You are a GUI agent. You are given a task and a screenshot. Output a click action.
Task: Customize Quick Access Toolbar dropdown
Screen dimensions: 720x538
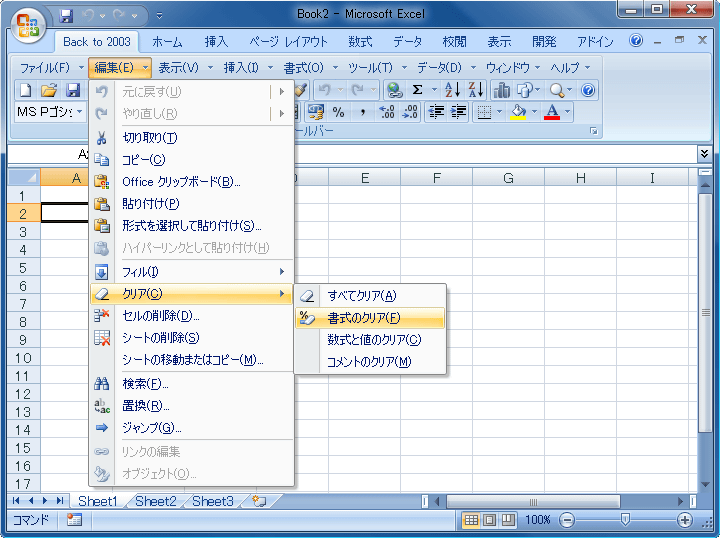(159, 16)
